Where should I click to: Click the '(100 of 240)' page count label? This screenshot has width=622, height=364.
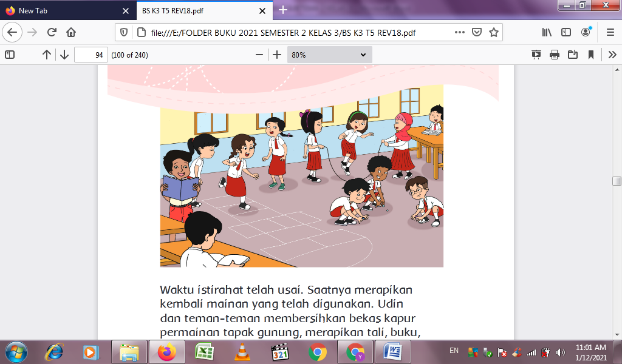(130, 55)
